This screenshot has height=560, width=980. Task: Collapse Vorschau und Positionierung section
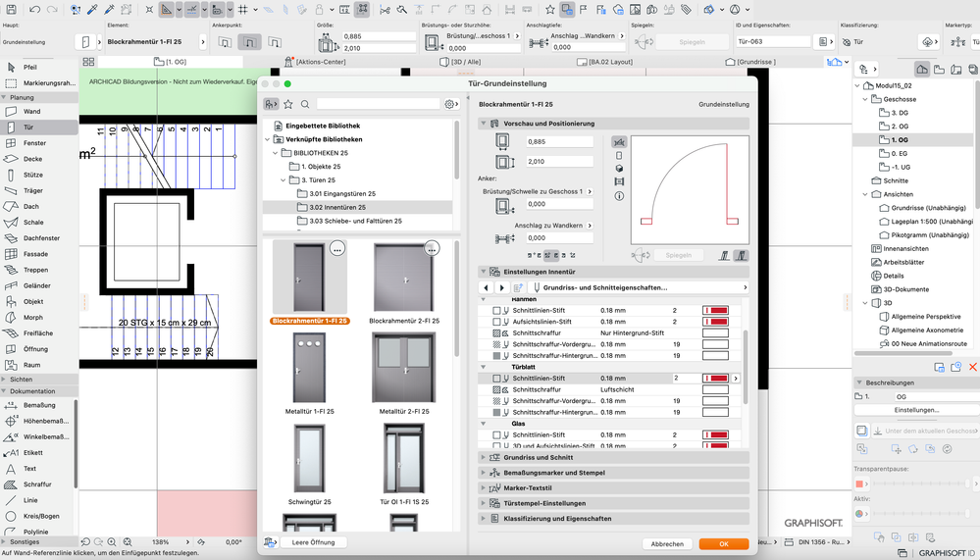pyautogui.click(x=483, y=124)
